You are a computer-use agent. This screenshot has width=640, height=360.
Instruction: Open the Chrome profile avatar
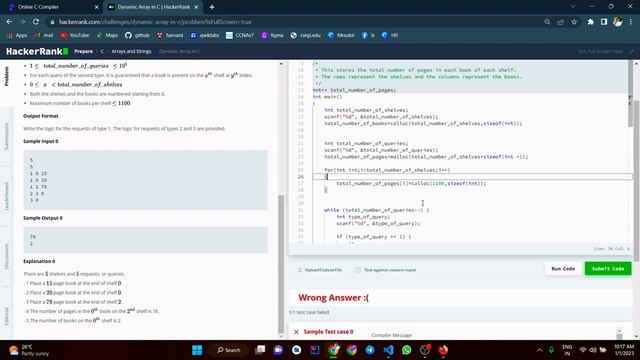click(617, 22)
